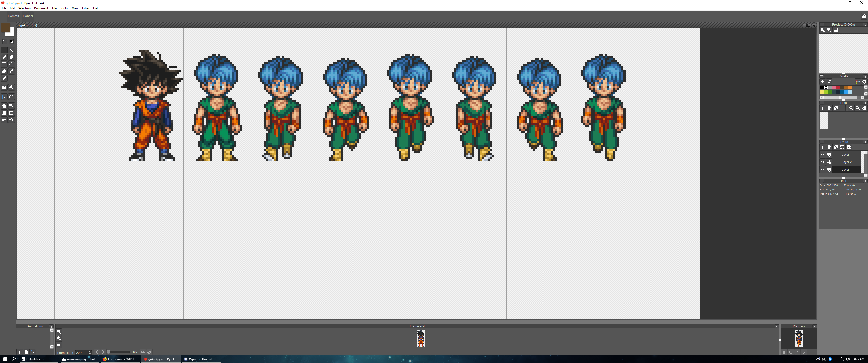Select the Rectangle shape tool
This screenshot has width=868, height=363.
coord(4,64)
